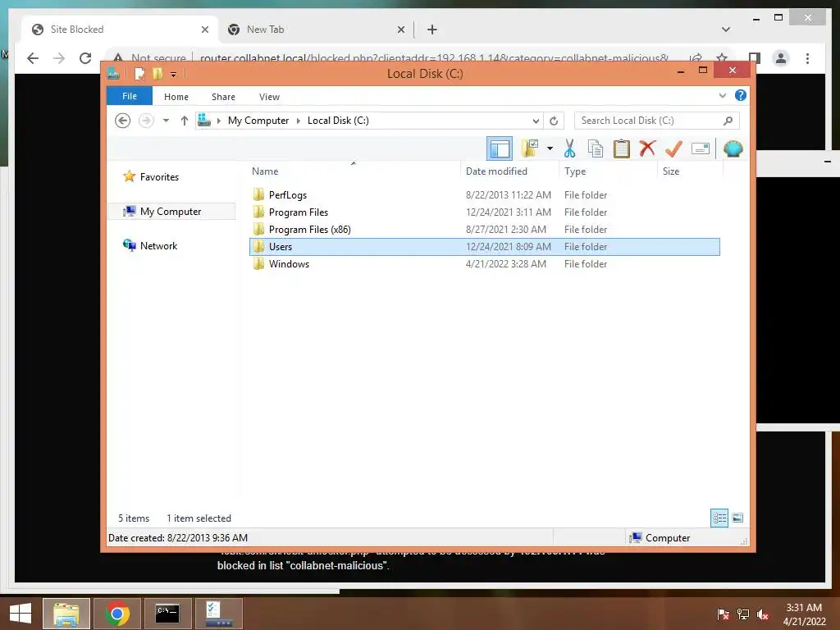Screen dimensions: 840x630
Task: Click the rename card icon in toolbar
Action: click(x=701, y=148)
